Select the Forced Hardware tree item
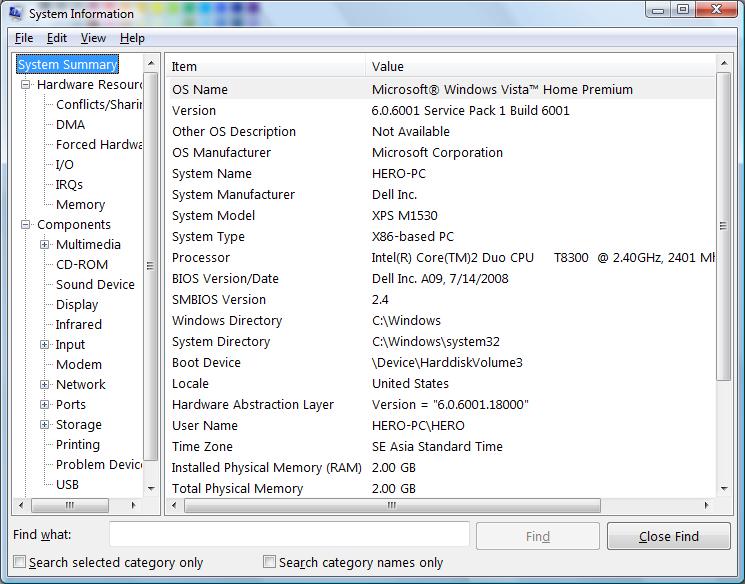The width and height of the screenshot is (745, 584). (x=99, y=144)
